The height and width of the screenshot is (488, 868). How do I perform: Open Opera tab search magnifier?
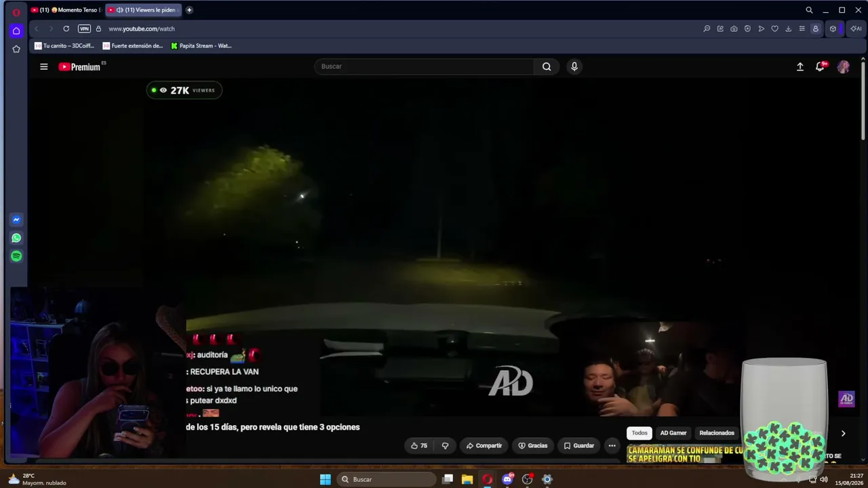(809, 10)
